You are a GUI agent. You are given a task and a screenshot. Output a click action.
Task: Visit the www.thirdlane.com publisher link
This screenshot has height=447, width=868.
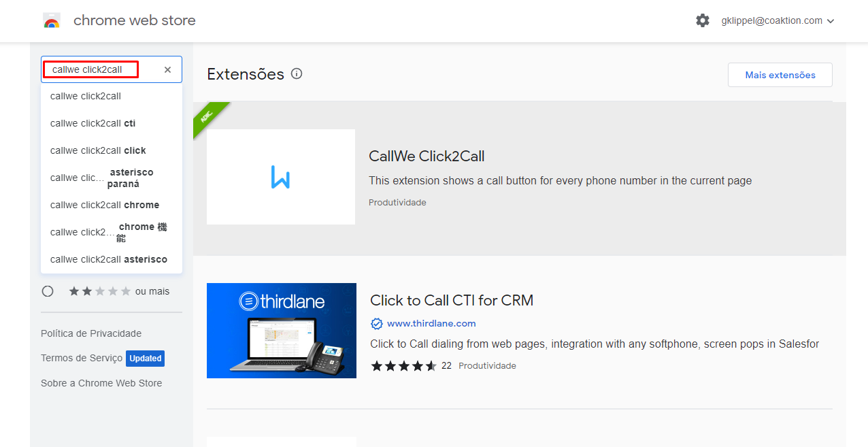click(x=431, y=323)
